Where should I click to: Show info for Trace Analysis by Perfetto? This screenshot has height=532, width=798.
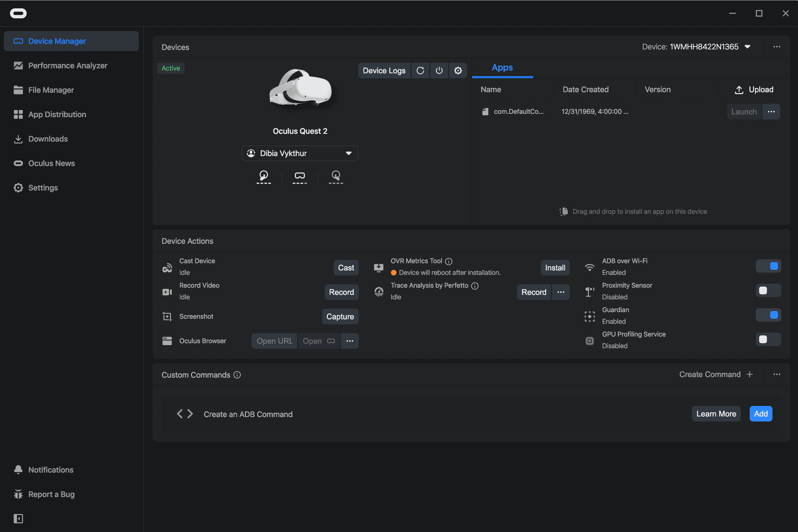coord(475,286)
